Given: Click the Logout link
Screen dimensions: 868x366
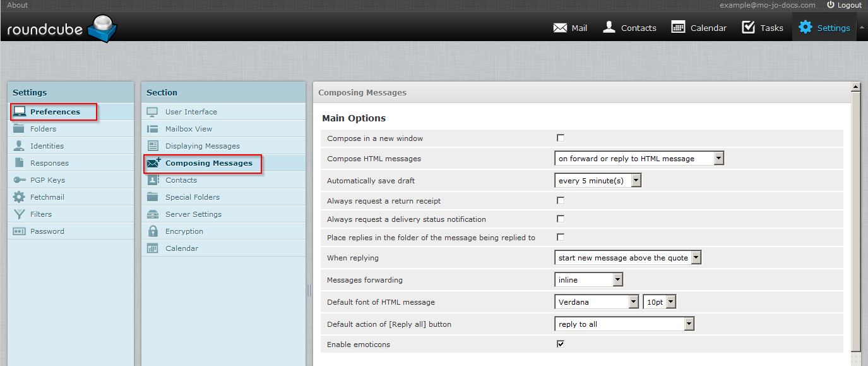Looking at the screenshot, I should pyautogui.click(x=844, y=5).
